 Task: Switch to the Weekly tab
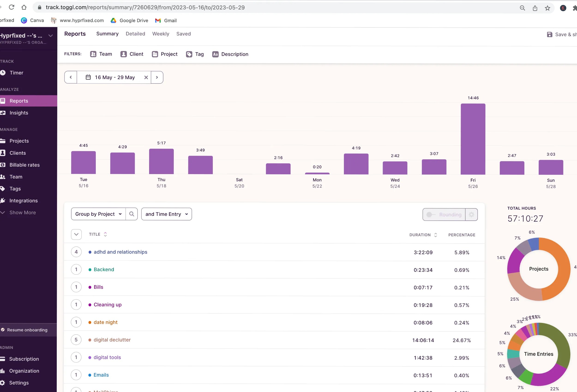click(x=161, y=34)
